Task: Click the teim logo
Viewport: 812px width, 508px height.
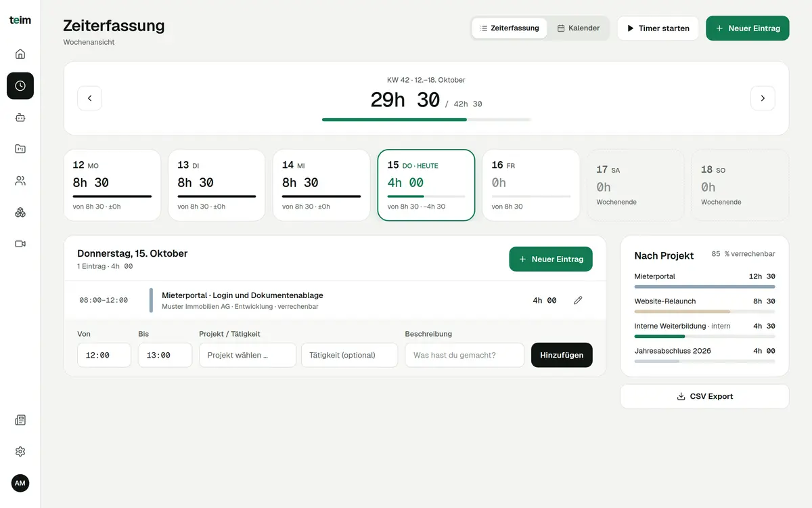Action: [x=20, y=20]
